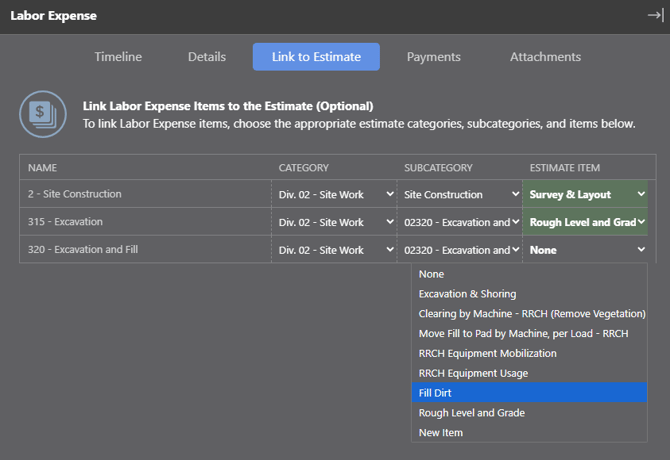The image size is (670, 460).
Task: Select Excavation & Shoring from the list
Action: pyautogui.click(x=529, y=294)
